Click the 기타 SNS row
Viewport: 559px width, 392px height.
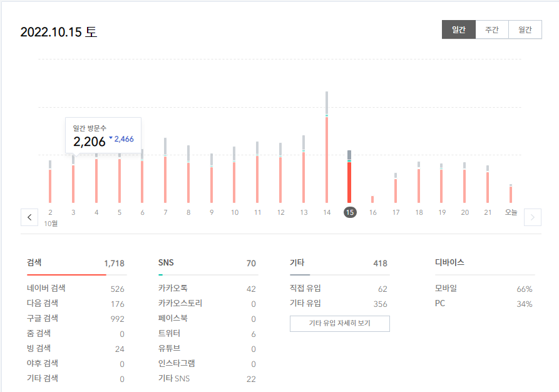coord(207,378)
